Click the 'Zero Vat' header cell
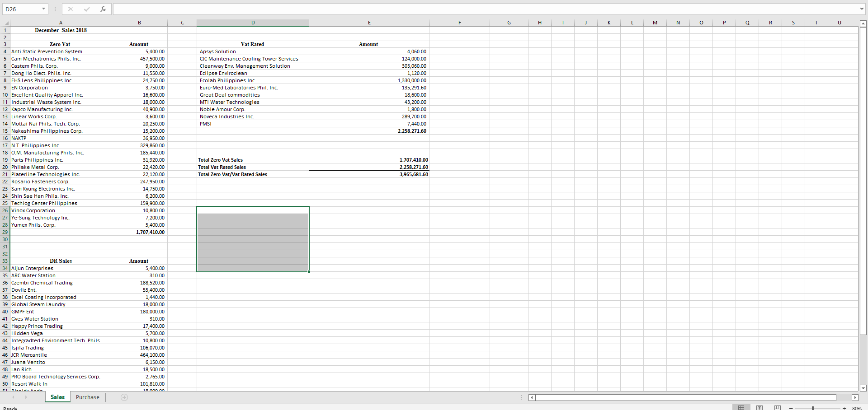868x410 pixels. pyautogui.click(x=61, y=44)
